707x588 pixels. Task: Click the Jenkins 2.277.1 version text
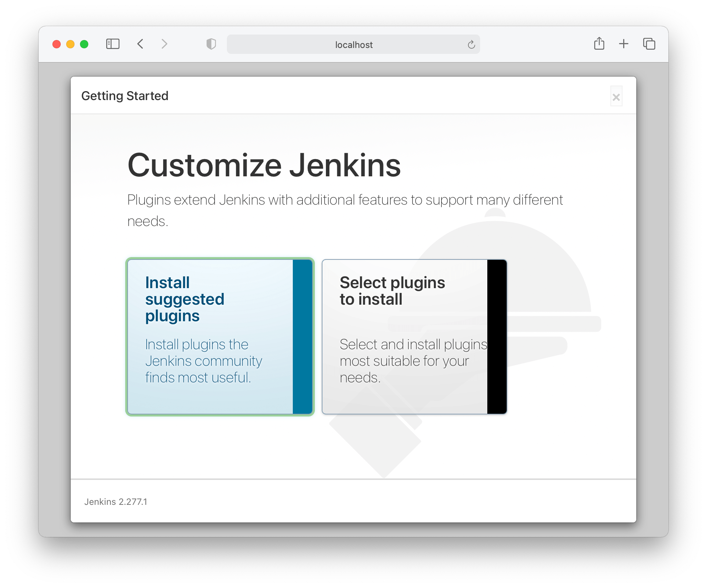[x=116, y=502]
